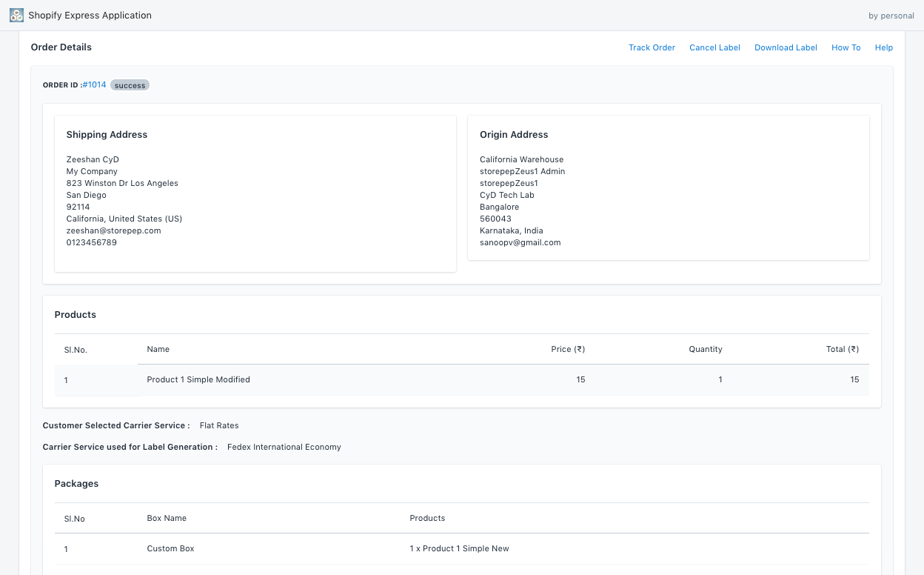Click the email sanoopv@gmail.com
The width and height of the screenshot is (924, 575).
520,242
